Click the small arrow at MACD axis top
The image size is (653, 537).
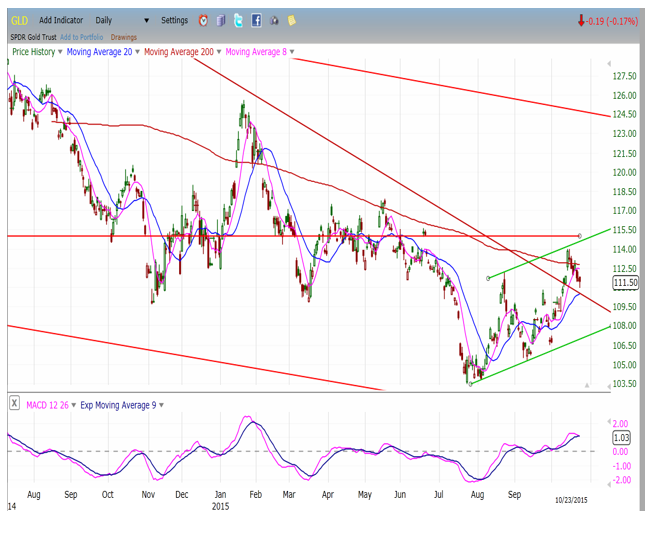coord(609,422)
